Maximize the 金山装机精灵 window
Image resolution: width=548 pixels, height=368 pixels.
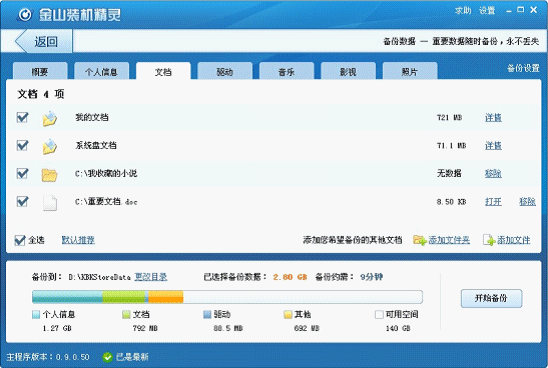coord(521,10)
